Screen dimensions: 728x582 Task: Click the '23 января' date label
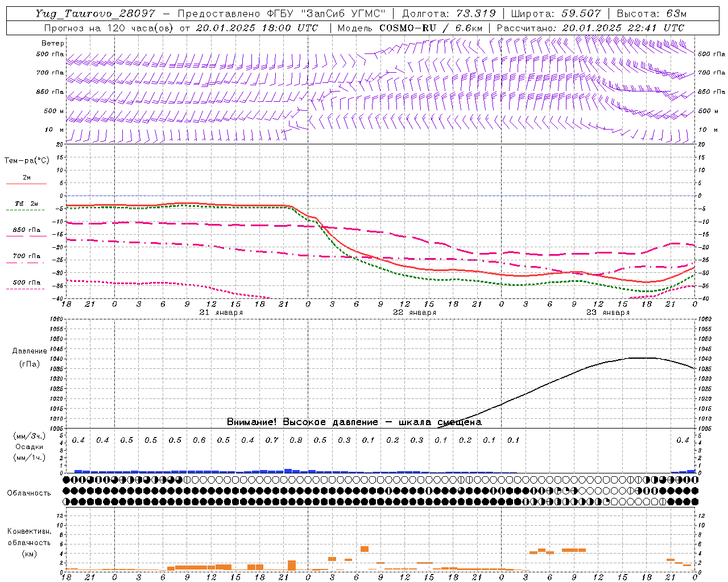point(608,313)
